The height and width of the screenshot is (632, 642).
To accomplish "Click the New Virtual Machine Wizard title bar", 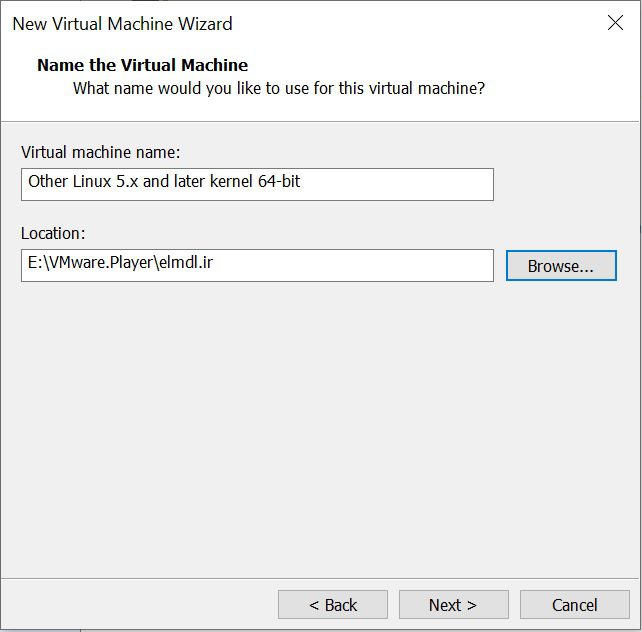I will coord(300,23).
